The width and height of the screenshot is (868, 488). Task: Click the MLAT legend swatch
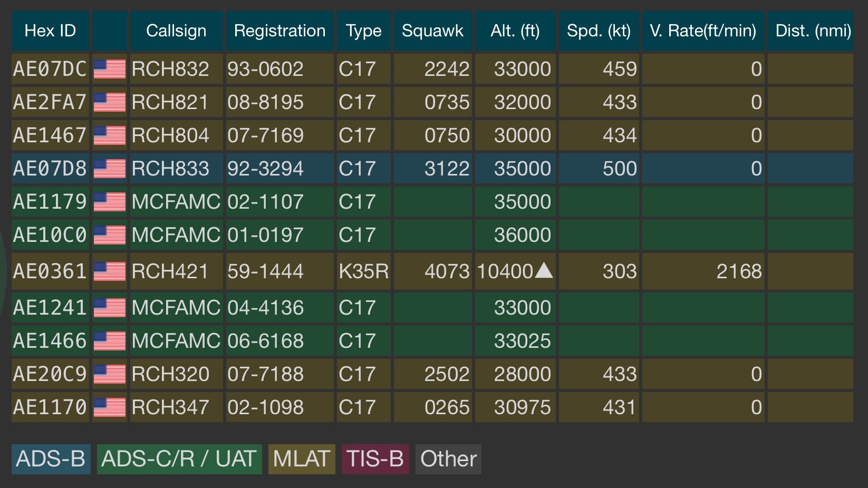point(301,459)
